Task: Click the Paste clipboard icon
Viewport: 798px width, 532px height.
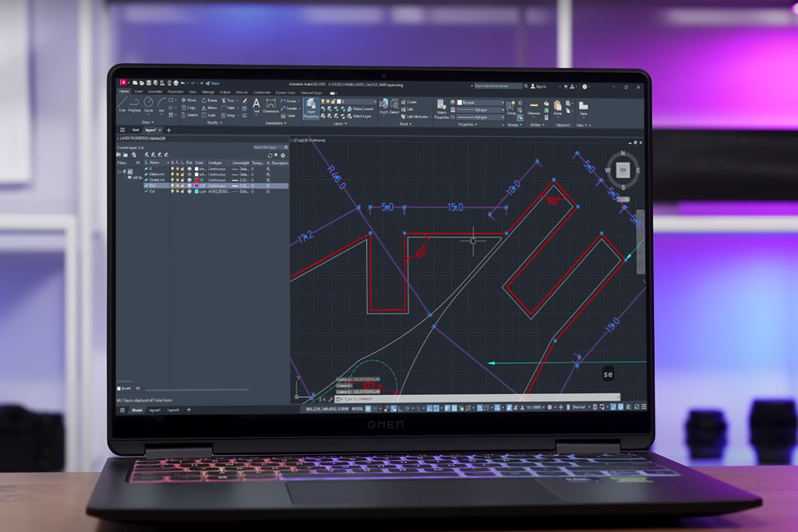Action: [x=558, y=107]
